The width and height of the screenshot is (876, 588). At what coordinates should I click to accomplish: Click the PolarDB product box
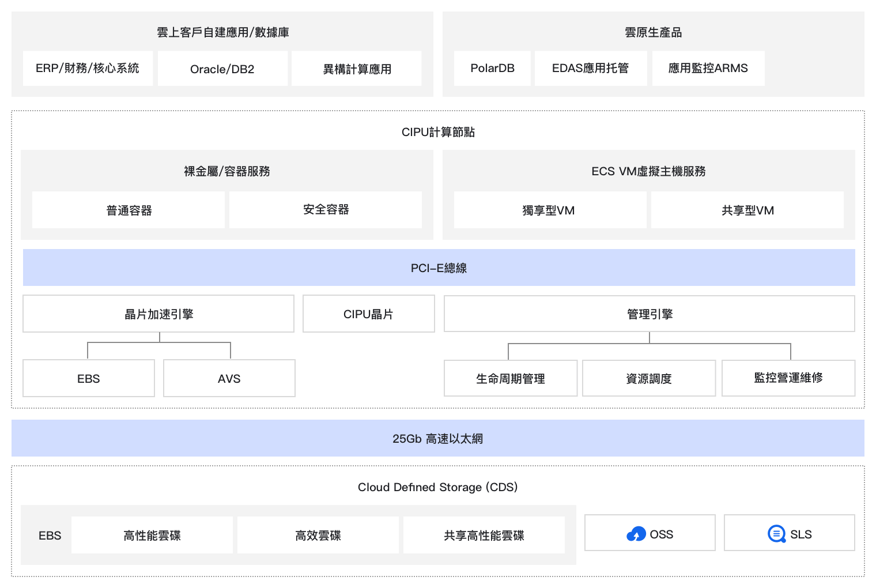click(492, 68)
